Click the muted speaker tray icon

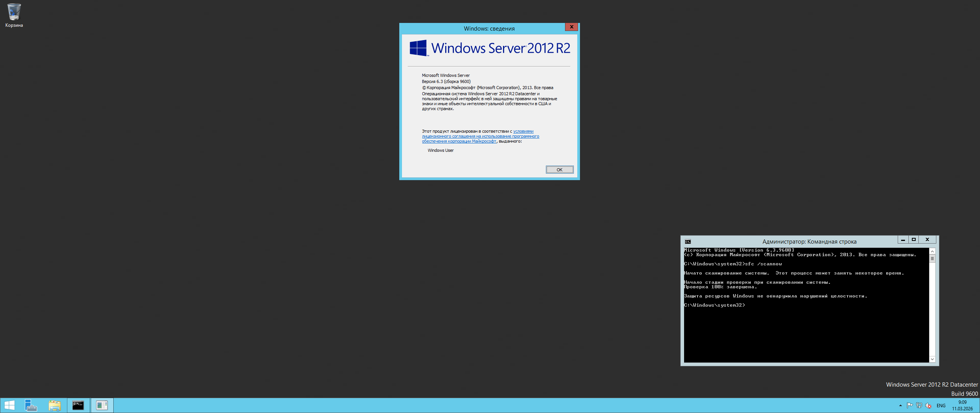[x=928, y=405]
